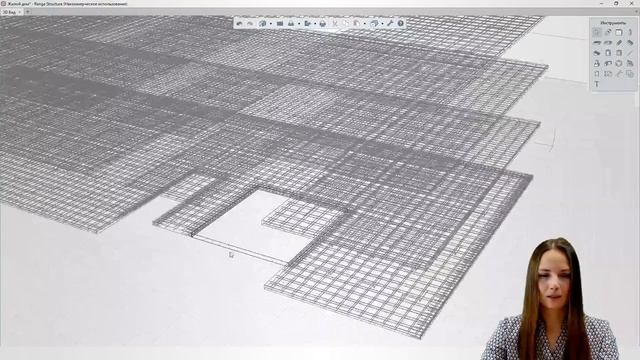
Task: Select the Stair tool in tools panel
Action: 630,64
